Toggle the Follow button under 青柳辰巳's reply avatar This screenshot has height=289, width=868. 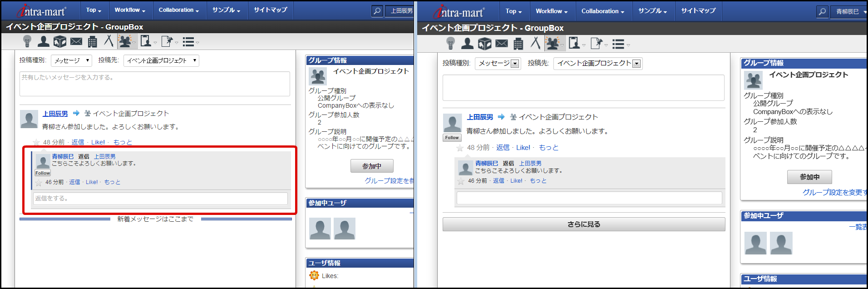pyautogui.click(x=43, y=173)
